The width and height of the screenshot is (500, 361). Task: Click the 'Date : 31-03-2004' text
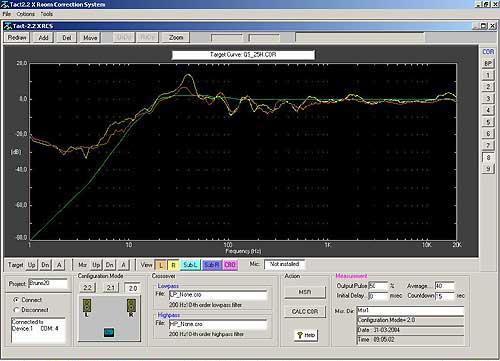378,330
